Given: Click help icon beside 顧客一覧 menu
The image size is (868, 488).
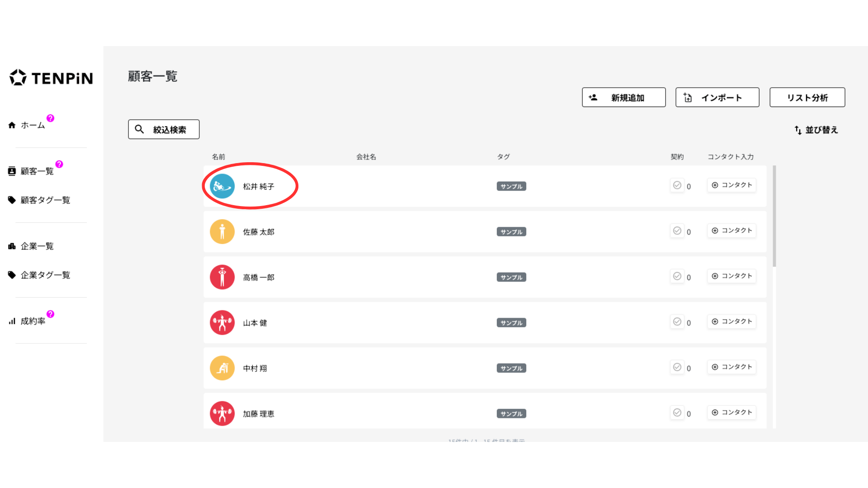Looking at the screenshot, I should (59, 164).
